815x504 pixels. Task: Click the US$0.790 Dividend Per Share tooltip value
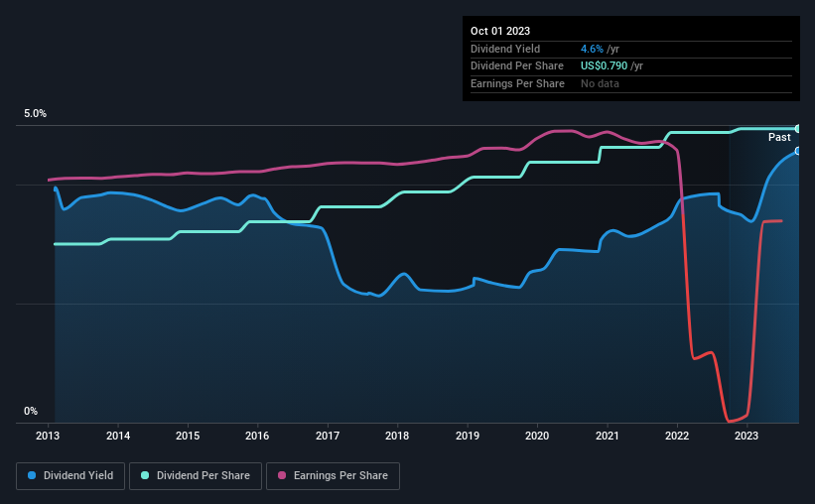tap(604, 66)
